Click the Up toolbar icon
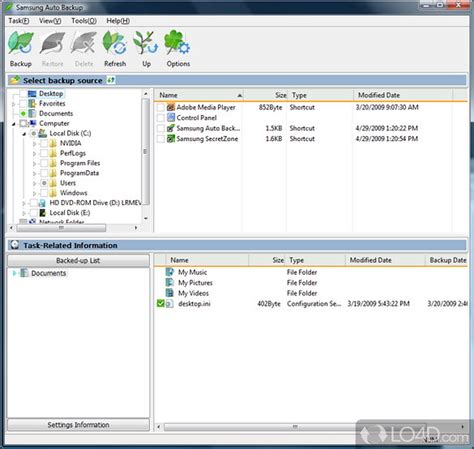Image resolution: width=474 pixels, height=449 pixels. pos(146,43)
